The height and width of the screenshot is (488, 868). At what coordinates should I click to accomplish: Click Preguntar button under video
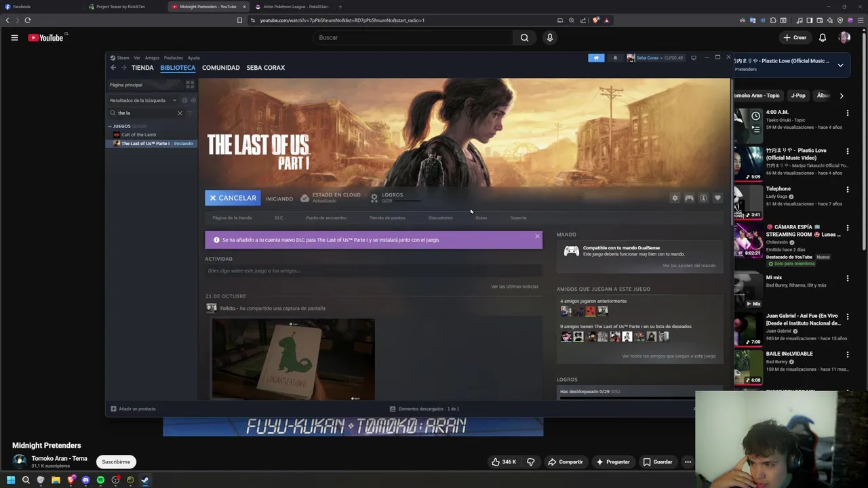(612, 462)
